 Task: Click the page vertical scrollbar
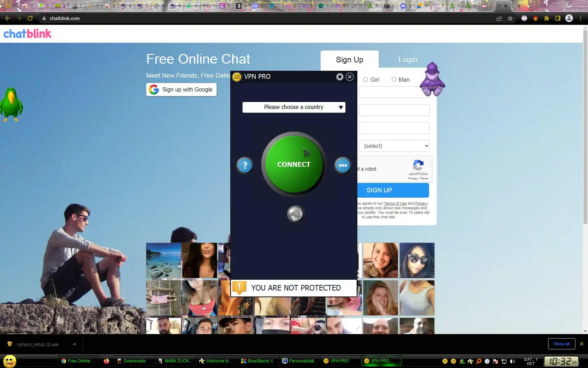pos(585,126)
